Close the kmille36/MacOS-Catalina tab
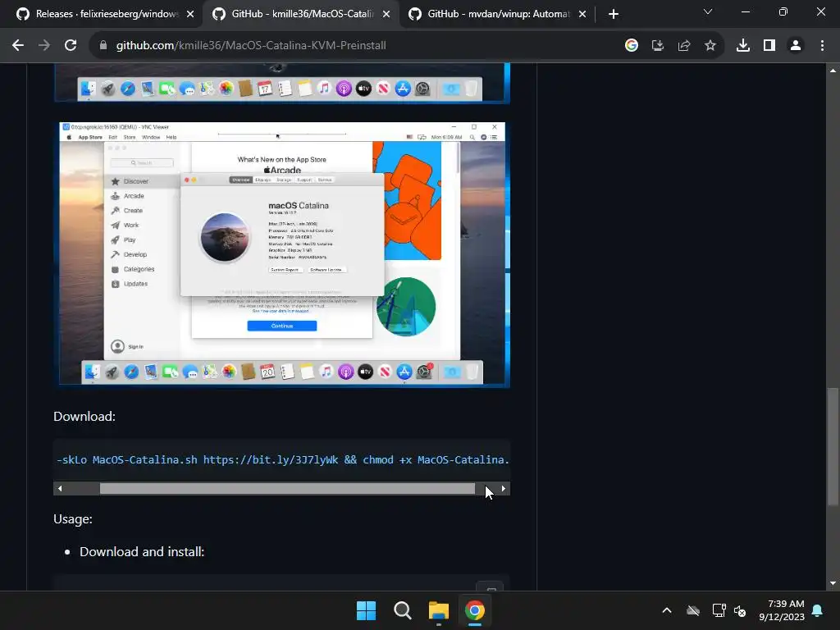Screen dimensions: 840x630 pyautogui.click(x=386, y=15)
